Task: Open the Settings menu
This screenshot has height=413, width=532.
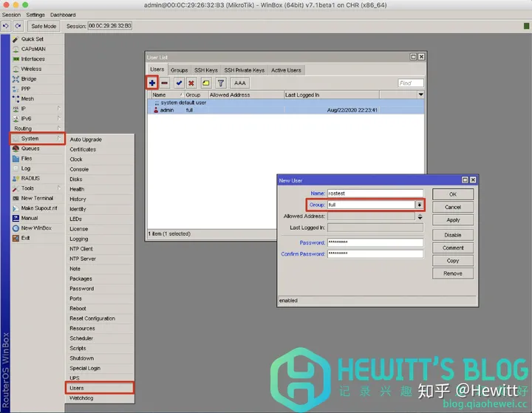Action: (x=35, y=15)
